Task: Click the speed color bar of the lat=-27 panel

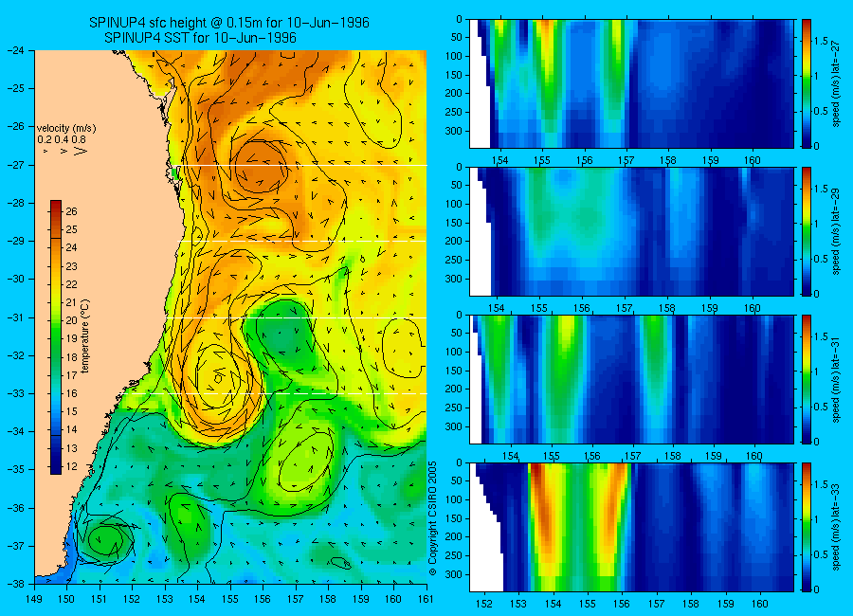Action: (x=807, y=83)
